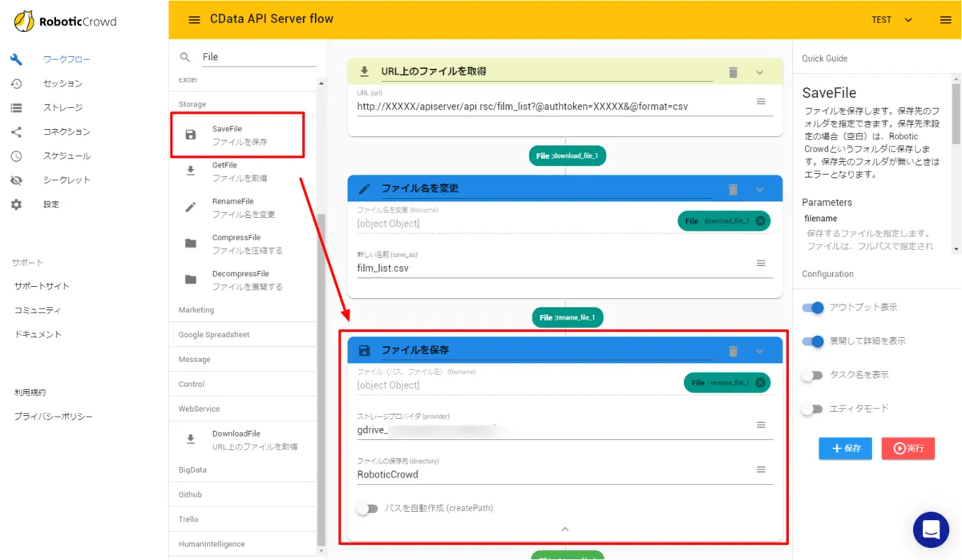This screenshot has height=560, width=962.
Task: Open コネクション from the sidebar
Action: click(67, 131)
